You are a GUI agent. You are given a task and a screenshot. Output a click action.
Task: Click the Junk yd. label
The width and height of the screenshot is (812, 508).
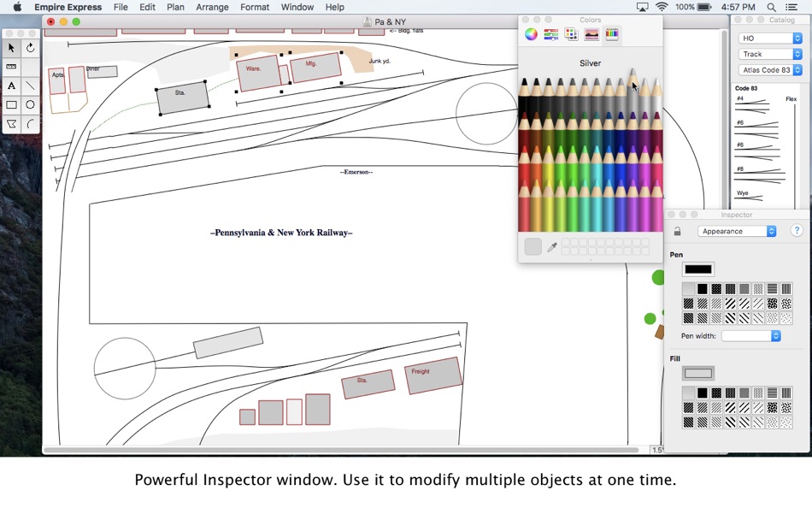(x=380, y=62)
